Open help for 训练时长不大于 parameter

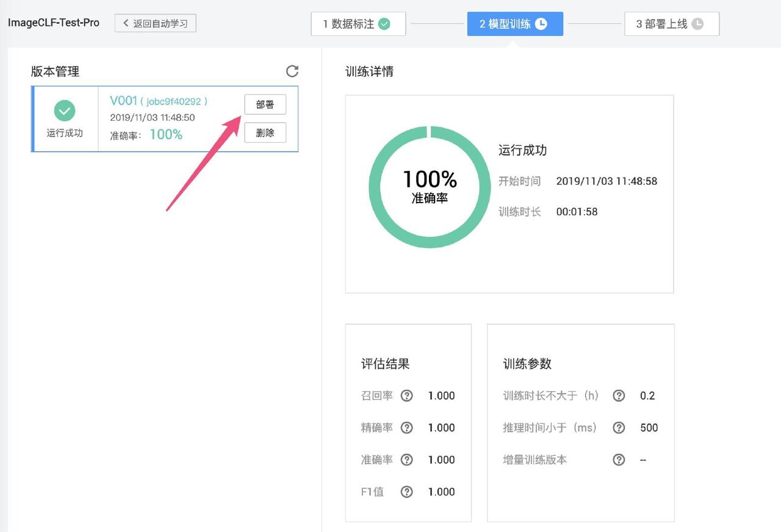619,395
